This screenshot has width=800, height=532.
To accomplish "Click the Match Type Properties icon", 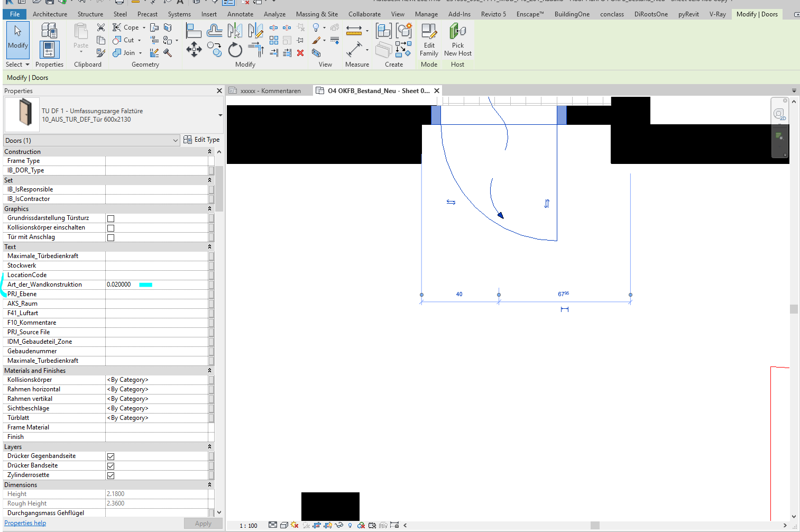I will (100, 52).
